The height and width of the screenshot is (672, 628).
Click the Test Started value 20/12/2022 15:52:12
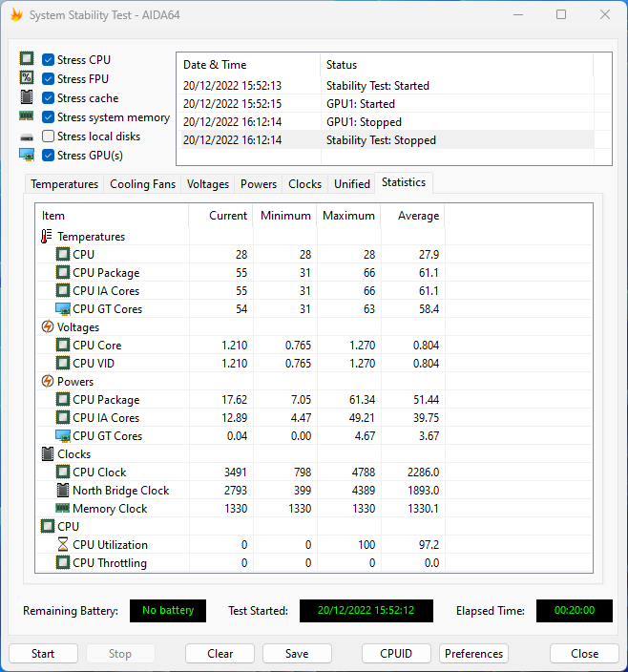(x=366, y=610)
